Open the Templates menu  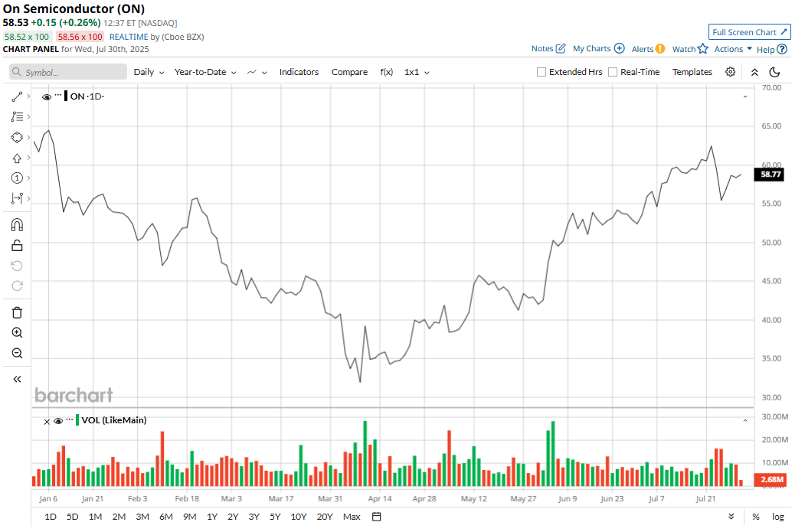point(692,72)
